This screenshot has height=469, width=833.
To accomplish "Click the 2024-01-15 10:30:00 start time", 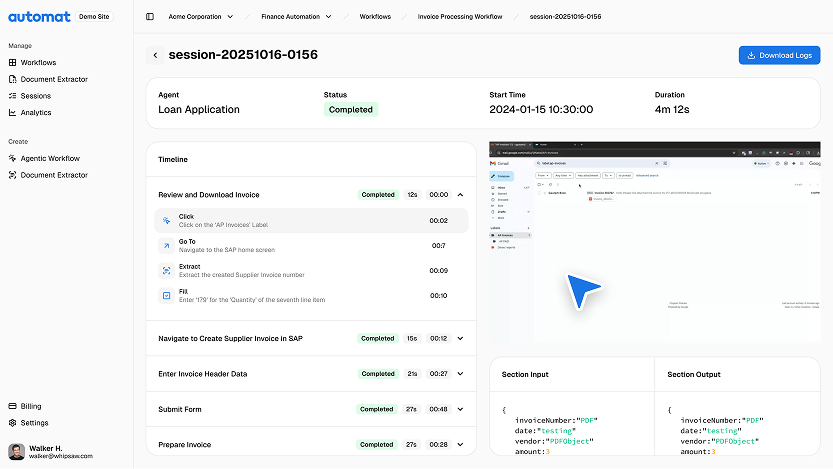I will [x=541, y=109].
